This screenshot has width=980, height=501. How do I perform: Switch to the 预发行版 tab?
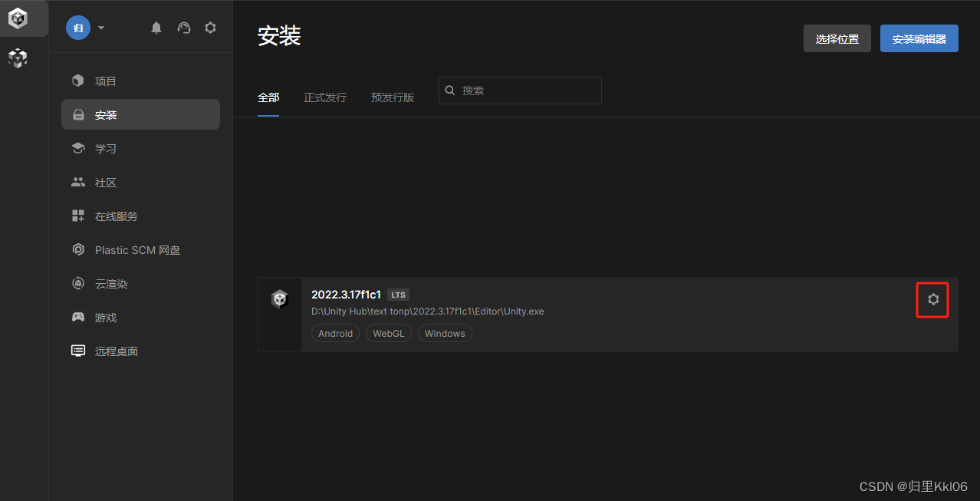click(x=392, y=97)
